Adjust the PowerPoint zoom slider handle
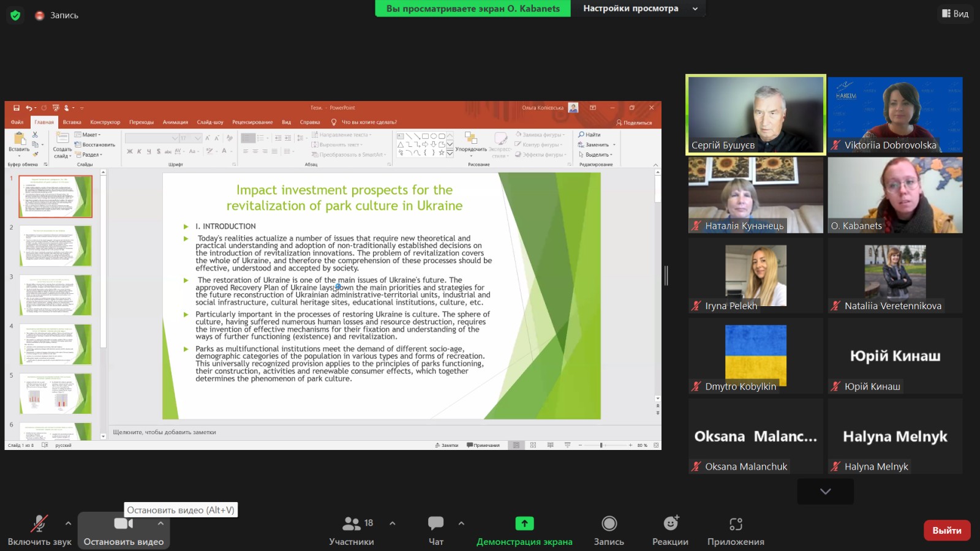This screenshot has width=980, height=551. click(601, 445)
